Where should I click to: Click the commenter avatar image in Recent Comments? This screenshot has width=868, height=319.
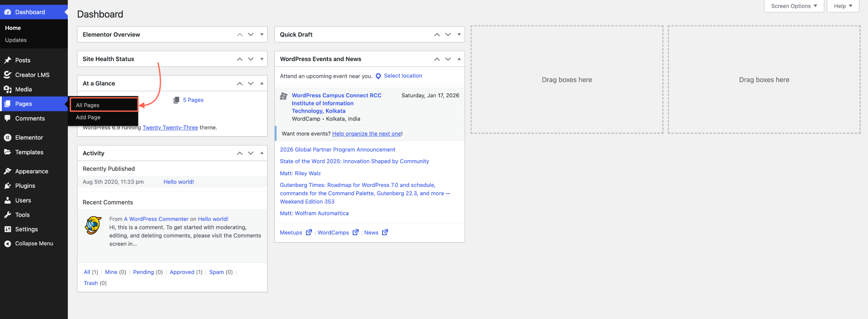click(x=93, y=225)
